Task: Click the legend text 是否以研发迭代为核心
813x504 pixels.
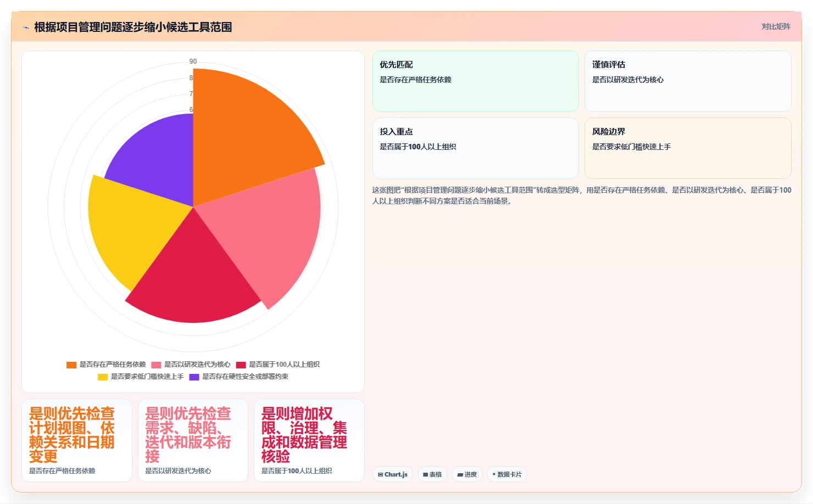Action: point(197,365)
